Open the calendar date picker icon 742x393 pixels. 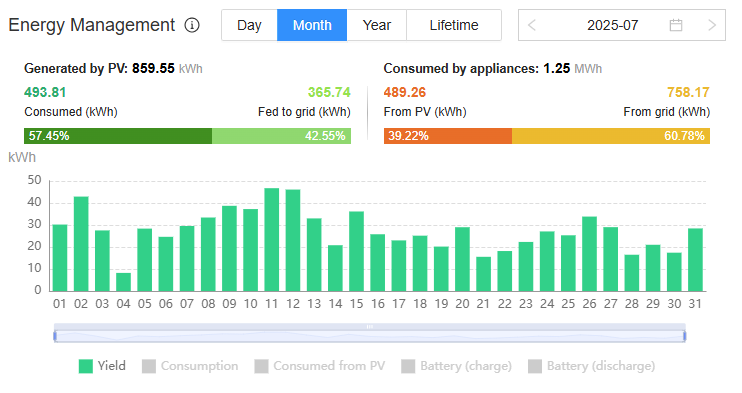676,25
